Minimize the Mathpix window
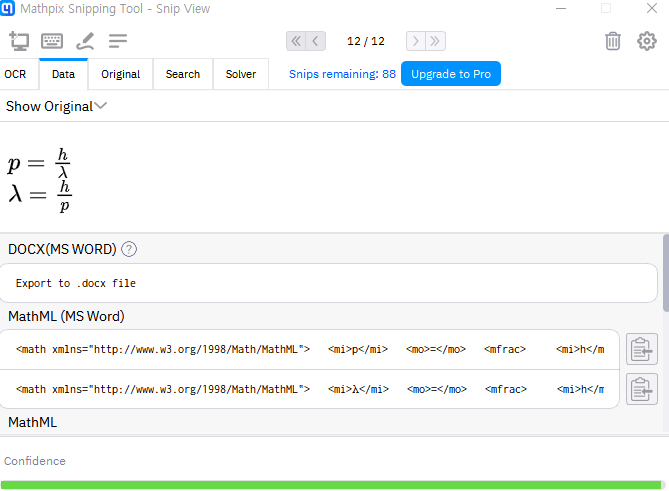Viewport: 669px width, 491px height. [x=561, y=8]
